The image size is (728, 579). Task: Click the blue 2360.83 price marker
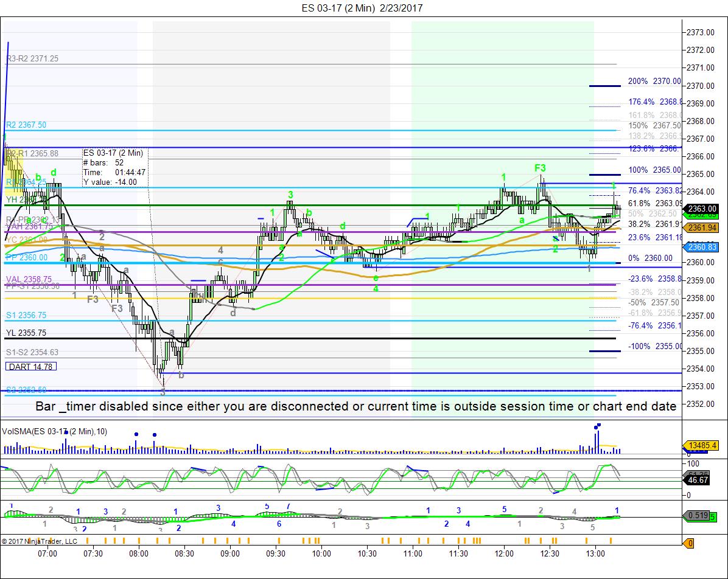701,248
